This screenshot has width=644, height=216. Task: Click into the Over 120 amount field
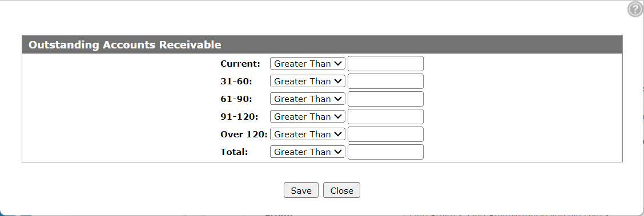[x=385, y=134]
